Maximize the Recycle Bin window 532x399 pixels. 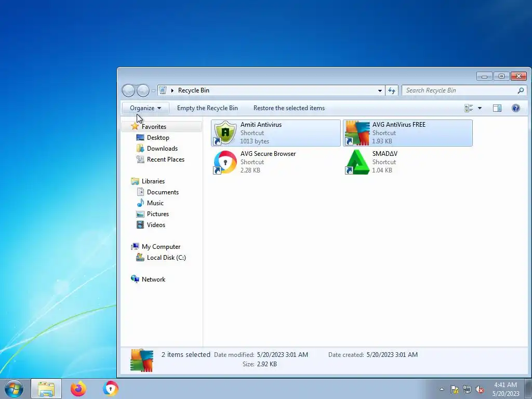(x=501, y=76)
